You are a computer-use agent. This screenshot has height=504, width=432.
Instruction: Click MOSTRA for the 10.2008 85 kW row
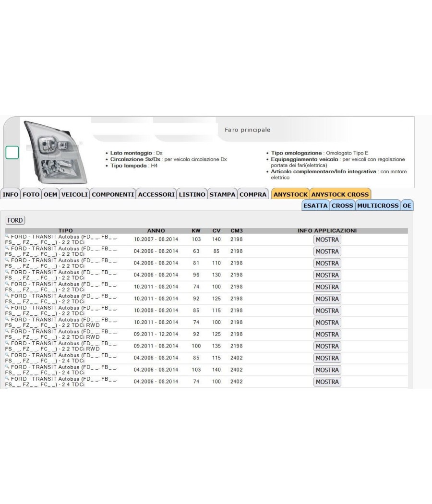327,311
